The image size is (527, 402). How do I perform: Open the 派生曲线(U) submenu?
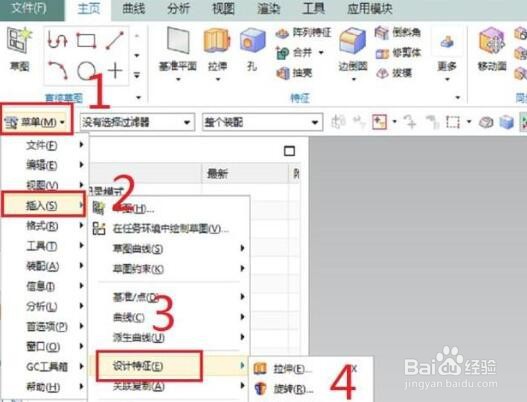(x=169, y=337)
